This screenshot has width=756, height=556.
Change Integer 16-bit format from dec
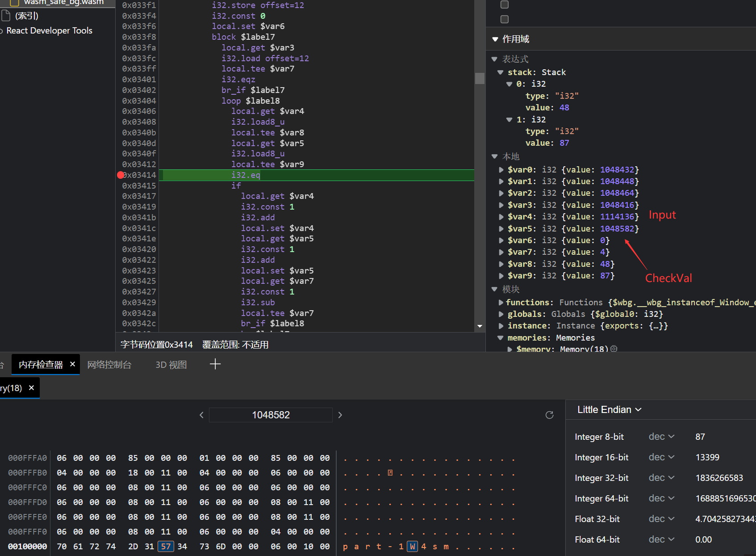pyautogui.click(x=661, y=457)
